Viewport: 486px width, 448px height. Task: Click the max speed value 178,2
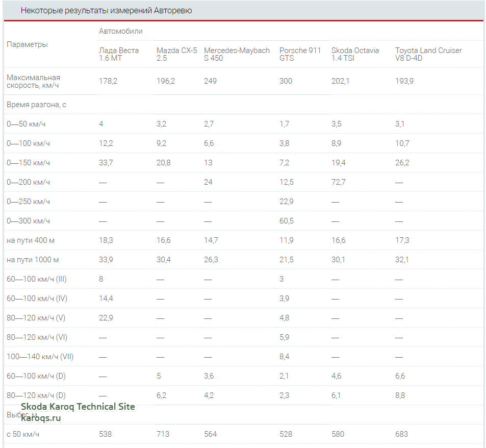pyautogui.click(x=108, y=81)
